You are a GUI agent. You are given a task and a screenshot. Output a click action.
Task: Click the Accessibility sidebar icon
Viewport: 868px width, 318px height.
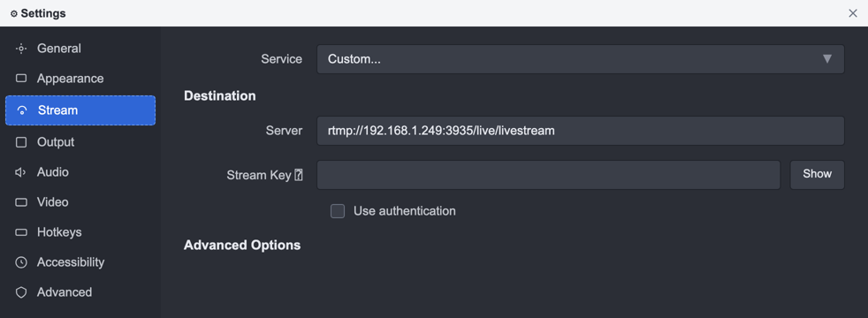21,262
